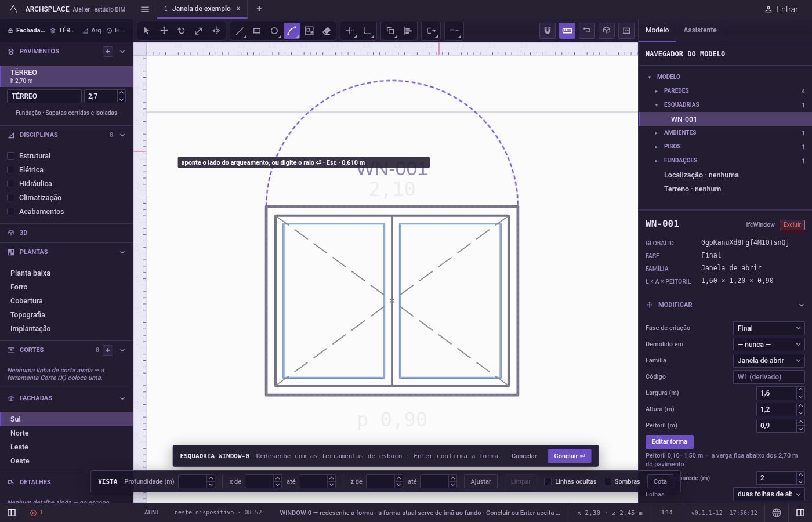Screen dimensions: 812x522
Task: Select WN-001 in the model navigator
Action: tap(725, 119)
